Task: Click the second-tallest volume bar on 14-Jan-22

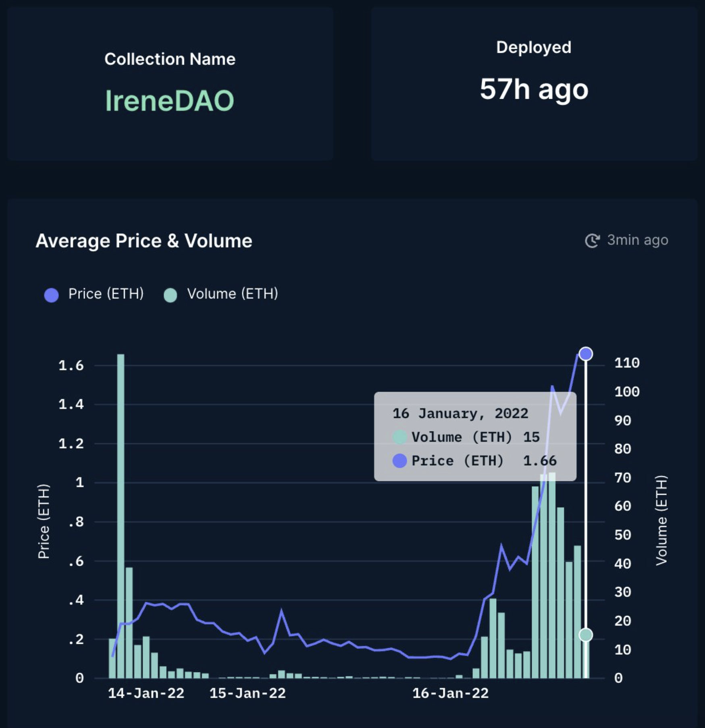Action: coord(129,622)
